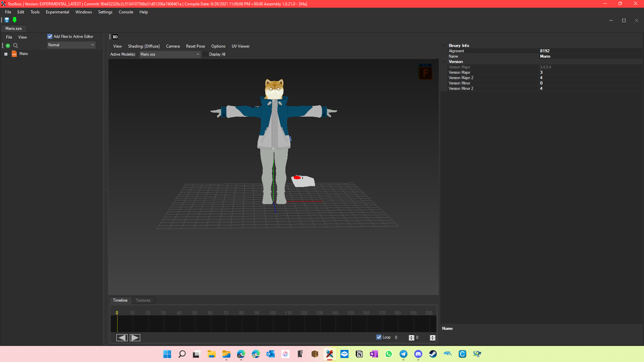The height and width of the screenshot is (362, 644).
Task: Switch to the Textures tab
Action: (x=143, y=300)
